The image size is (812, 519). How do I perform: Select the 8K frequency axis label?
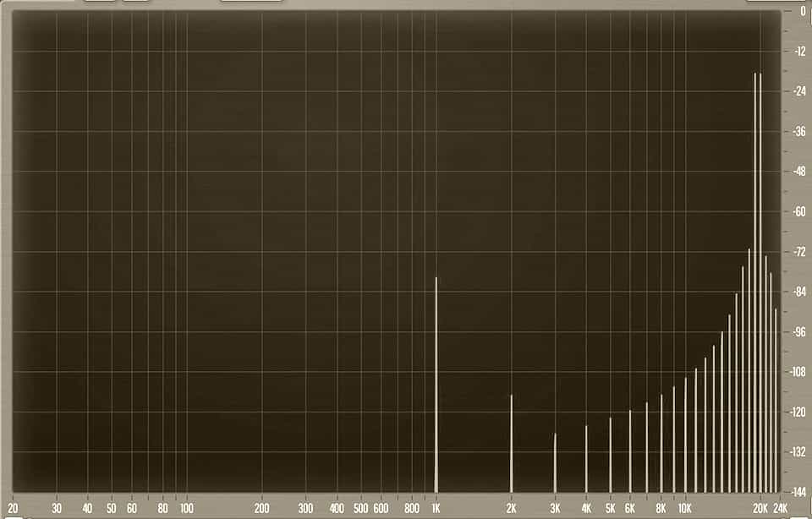point(661,508)
